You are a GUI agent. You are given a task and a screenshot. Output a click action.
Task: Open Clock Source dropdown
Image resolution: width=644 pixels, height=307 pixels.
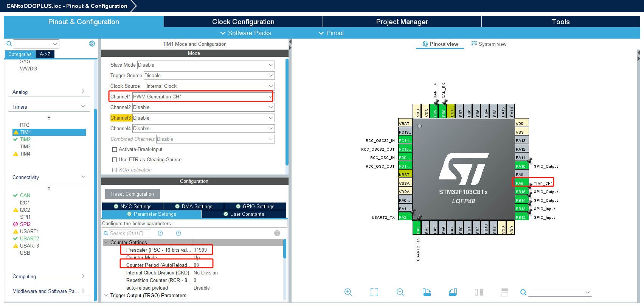pyautogui.click(x=210, y=86)
